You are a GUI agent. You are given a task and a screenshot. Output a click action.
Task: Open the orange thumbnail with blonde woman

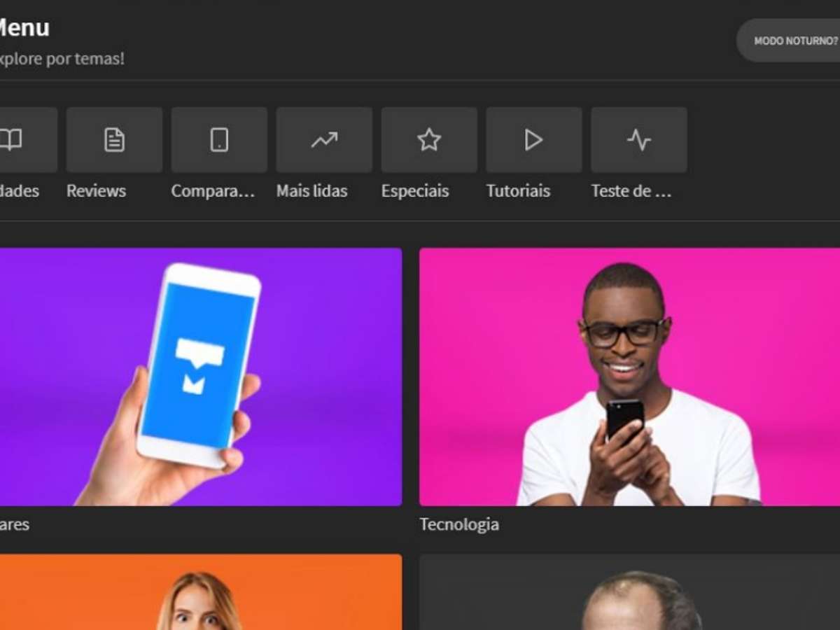(199, 592)
